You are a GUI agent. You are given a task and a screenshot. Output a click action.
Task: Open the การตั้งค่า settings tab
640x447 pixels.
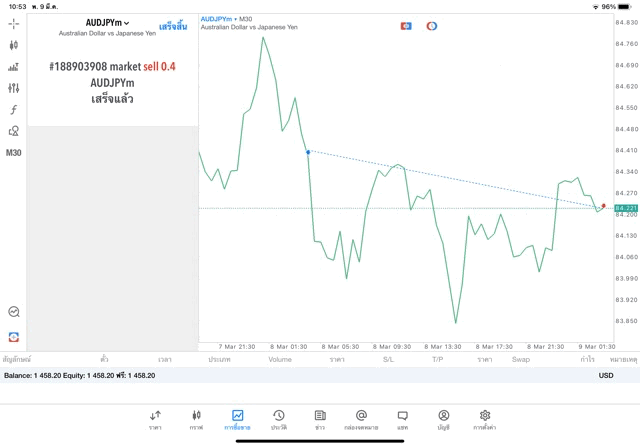484,420
